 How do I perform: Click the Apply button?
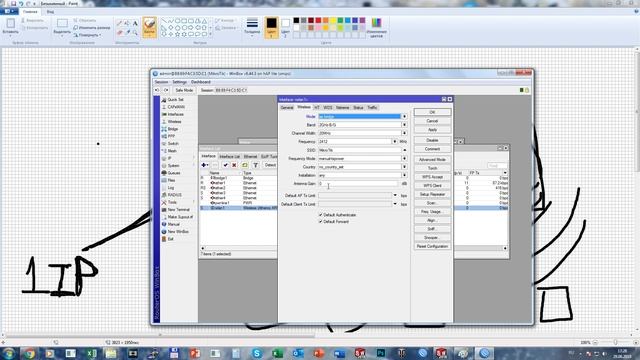click(432, 130)
